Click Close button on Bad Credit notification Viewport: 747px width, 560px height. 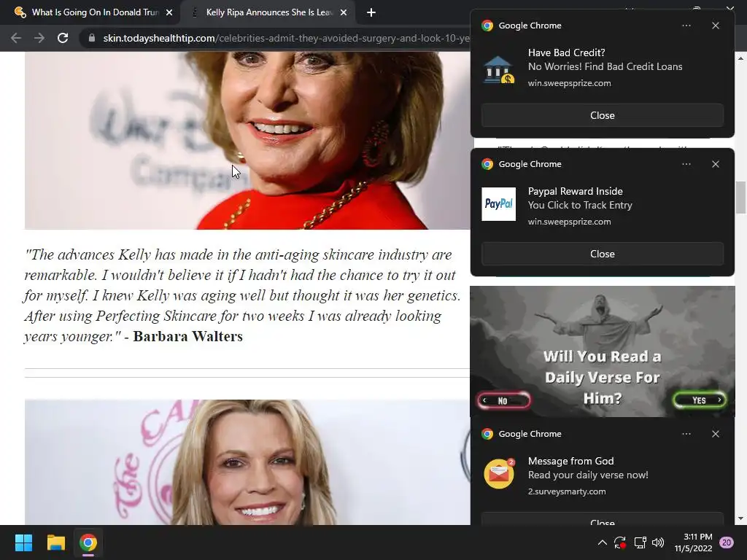(602, 115)
